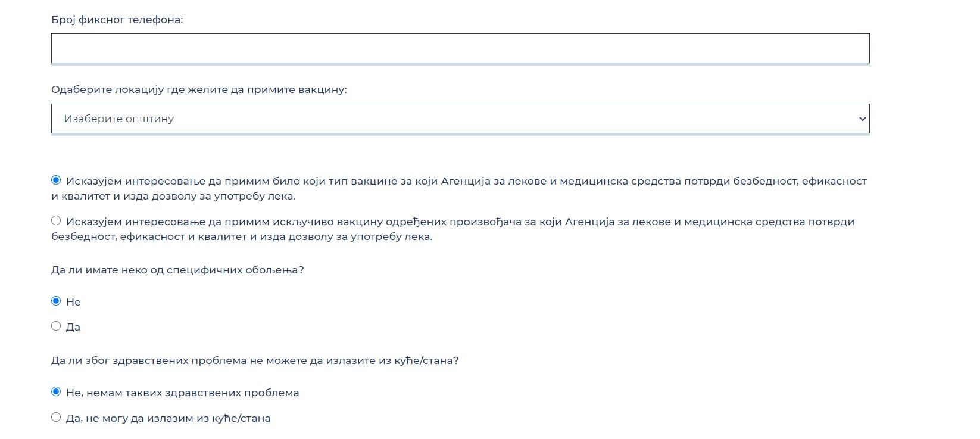Click the "Да" label text under illnesses question
This screenshot has width=980, height=439.
[x=73, y=327]
